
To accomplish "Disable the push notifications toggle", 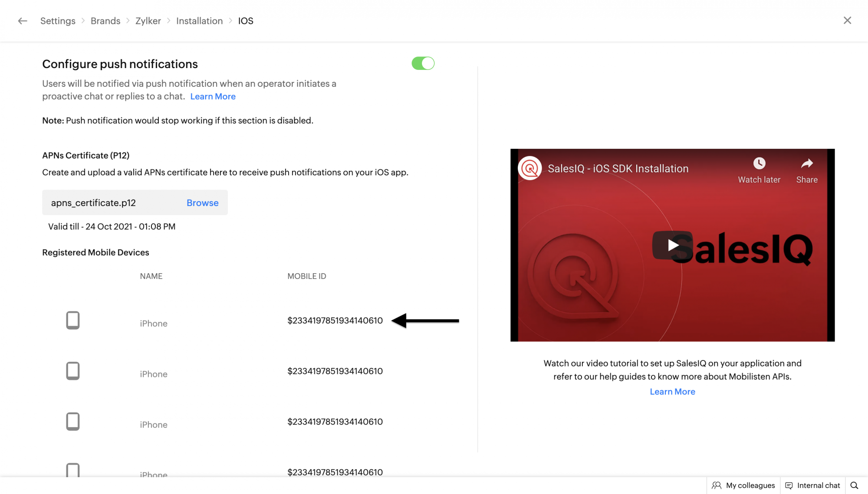I will coord(423,63).
